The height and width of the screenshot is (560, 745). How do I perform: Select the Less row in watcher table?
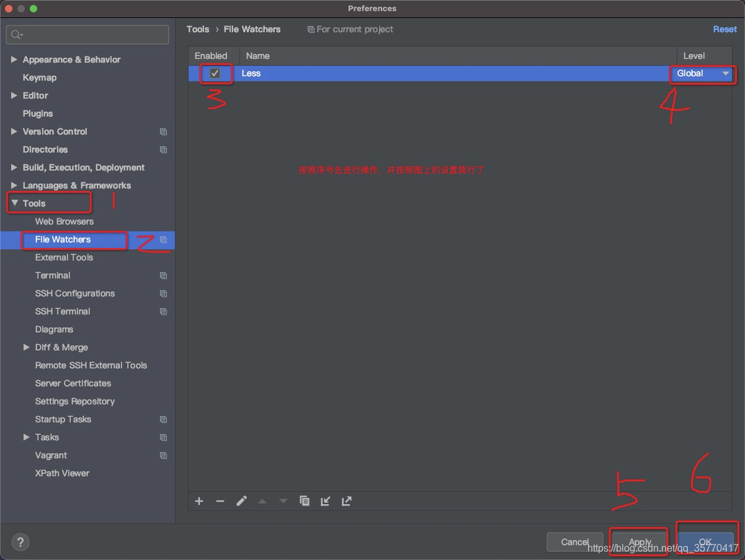(x=434, y=73)
